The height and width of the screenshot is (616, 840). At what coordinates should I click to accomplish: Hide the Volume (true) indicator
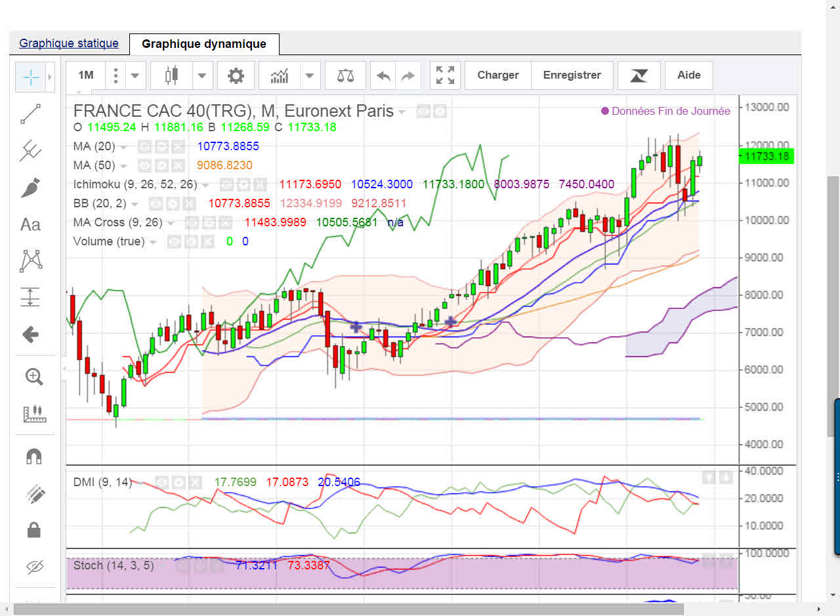[x=174, y=241]
